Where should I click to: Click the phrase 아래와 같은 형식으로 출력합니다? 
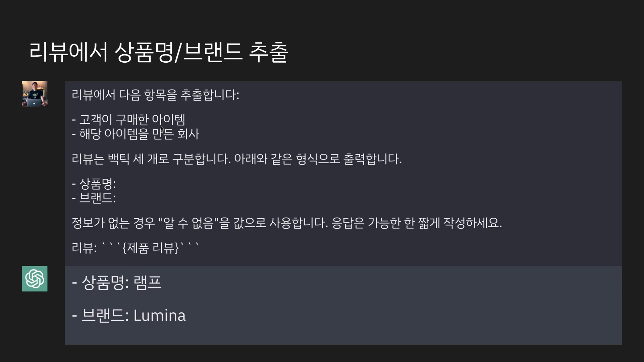pos(318,159)
